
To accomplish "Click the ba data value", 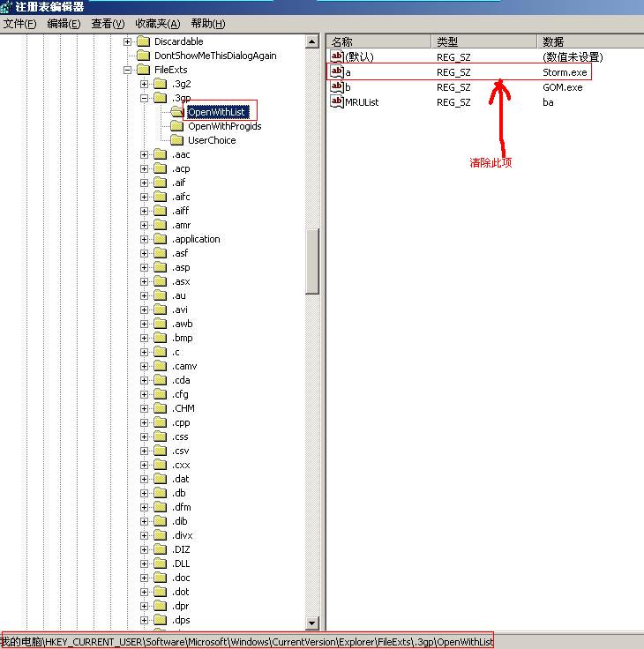I will (x=548, y=102).
